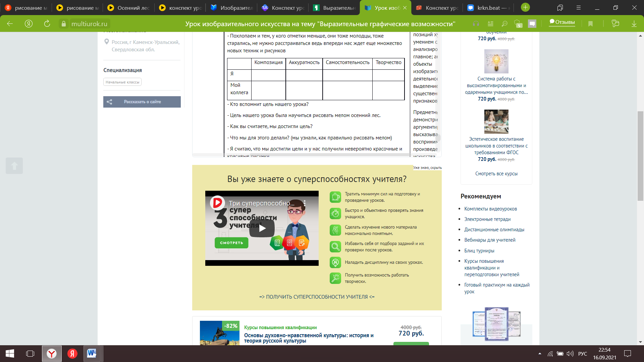Open 'Дистанционные олимпиады' link

coord(494,230)
